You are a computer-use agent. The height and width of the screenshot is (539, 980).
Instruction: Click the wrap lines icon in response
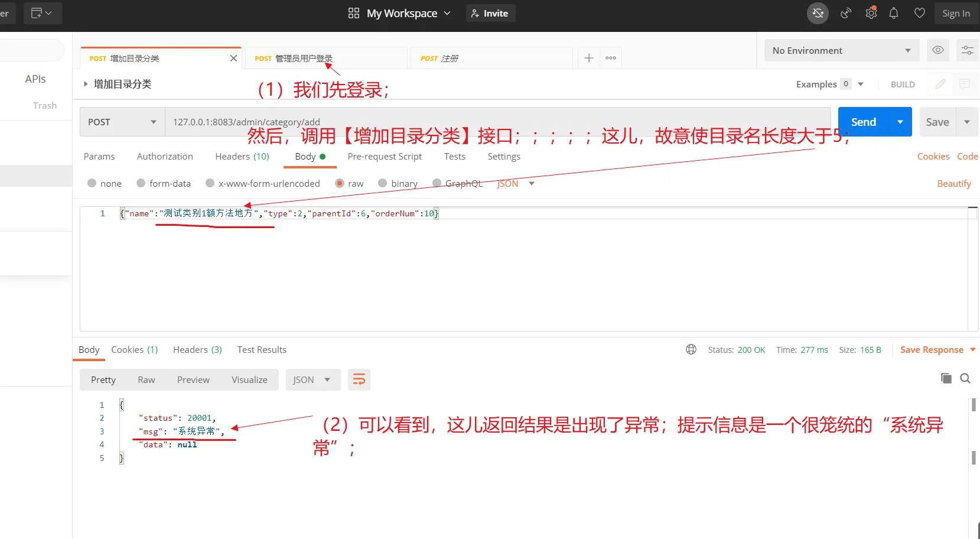click(x=359, y=379)
